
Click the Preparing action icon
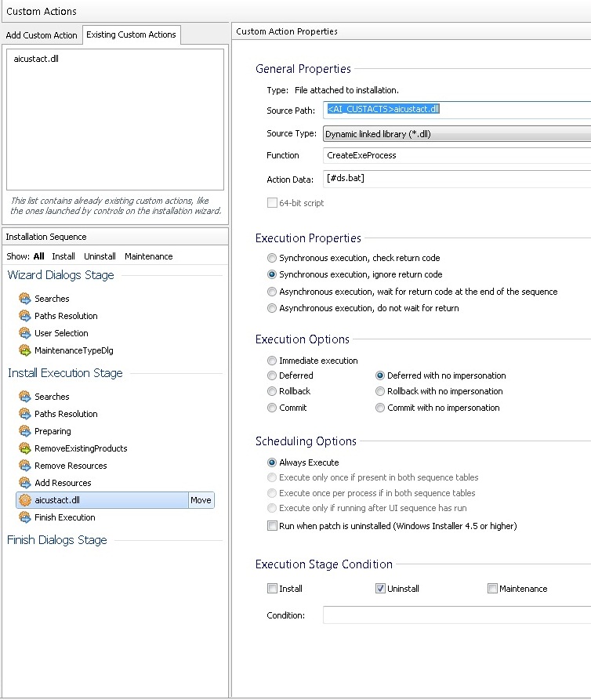tap(24, 431)
